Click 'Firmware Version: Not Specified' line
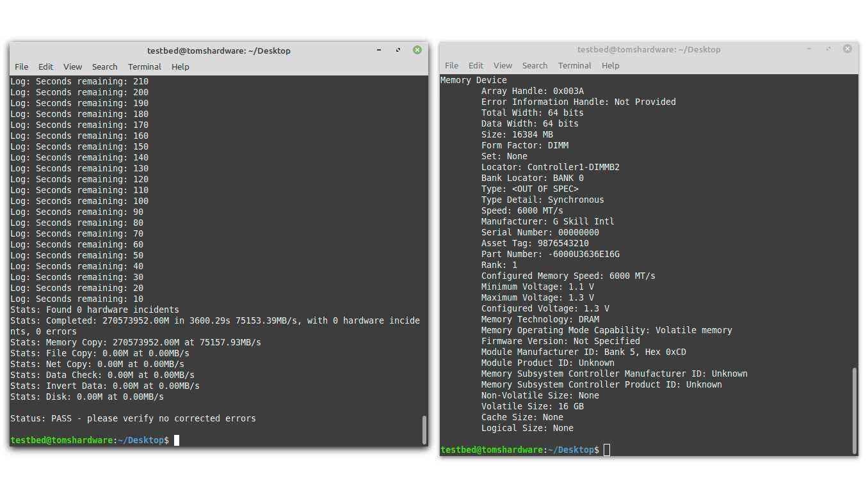This screenshot has height=488, width=868. pos(561,341)
